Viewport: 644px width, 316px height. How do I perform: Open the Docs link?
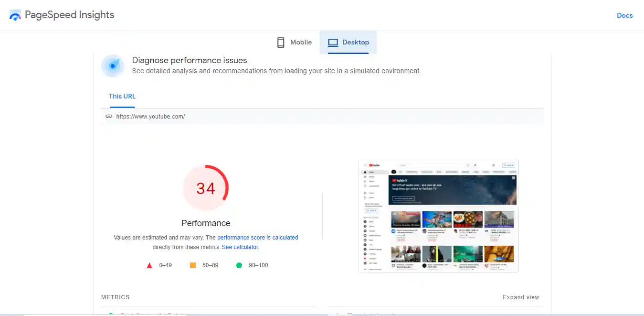coord(624,15)
